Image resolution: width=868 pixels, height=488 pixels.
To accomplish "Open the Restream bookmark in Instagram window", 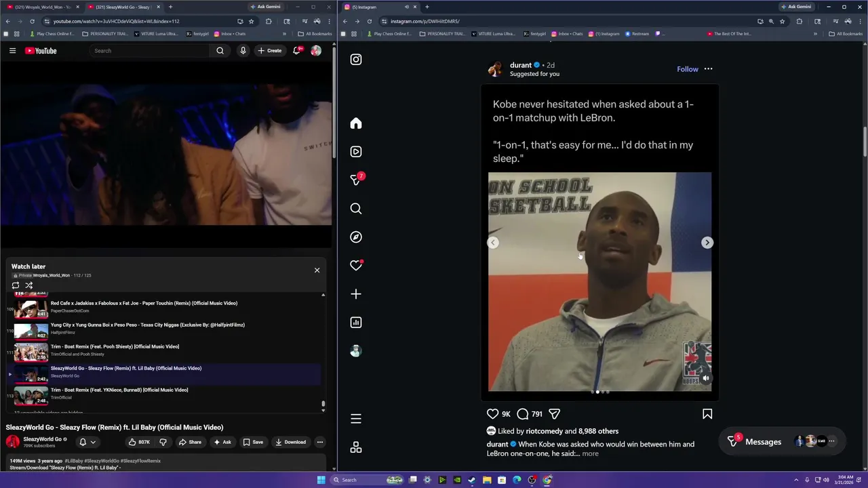I will [637, 34].
